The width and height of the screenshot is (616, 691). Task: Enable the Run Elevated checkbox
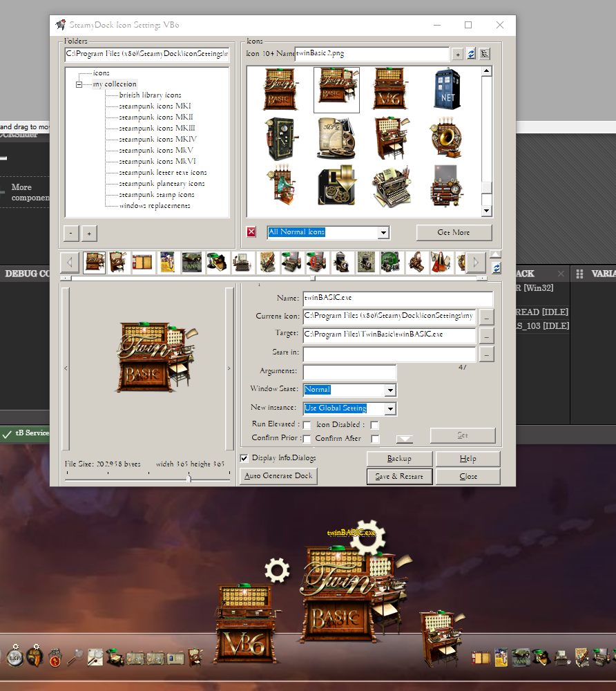[x=307, y=425]
